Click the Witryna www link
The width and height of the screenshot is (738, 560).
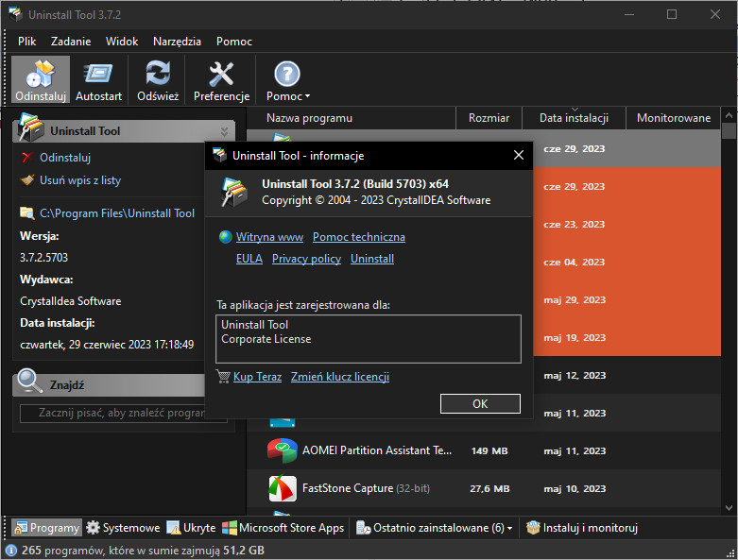(269, 237)
